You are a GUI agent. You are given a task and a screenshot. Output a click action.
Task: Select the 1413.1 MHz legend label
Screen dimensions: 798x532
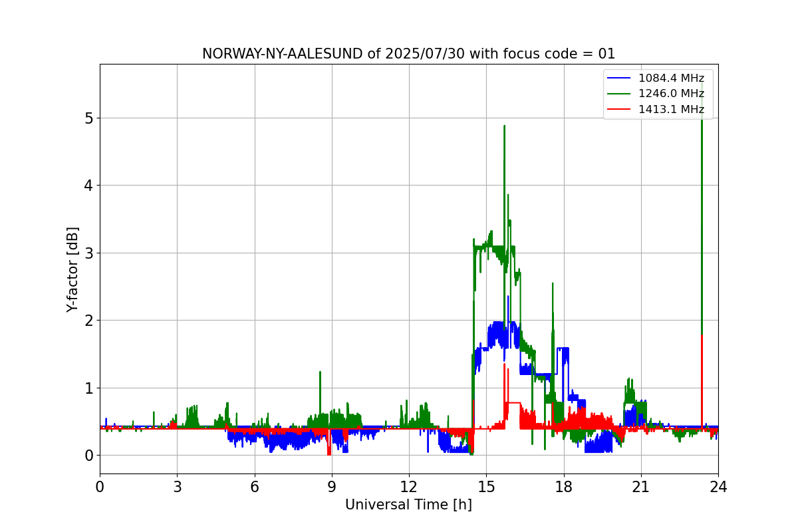point(671,110)
